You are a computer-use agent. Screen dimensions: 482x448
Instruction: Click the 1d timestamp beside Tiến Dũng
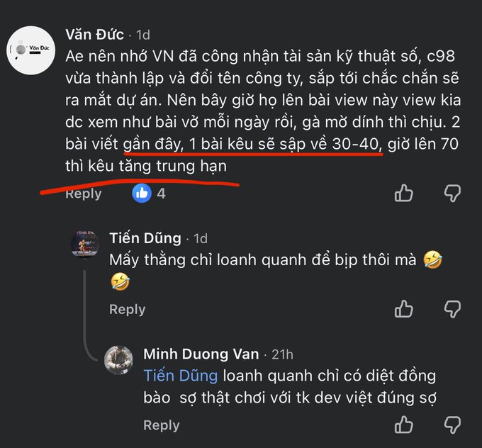pyautogui.click(x=201, y=238)
